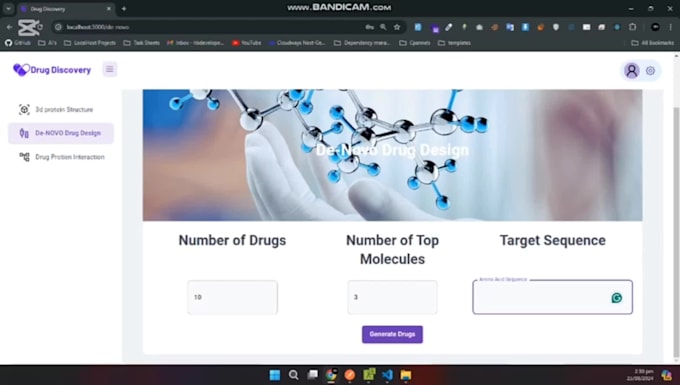Open the AI's bookmark folder
680x385 pixels.
pyautogui.click(x=47, y=43)
